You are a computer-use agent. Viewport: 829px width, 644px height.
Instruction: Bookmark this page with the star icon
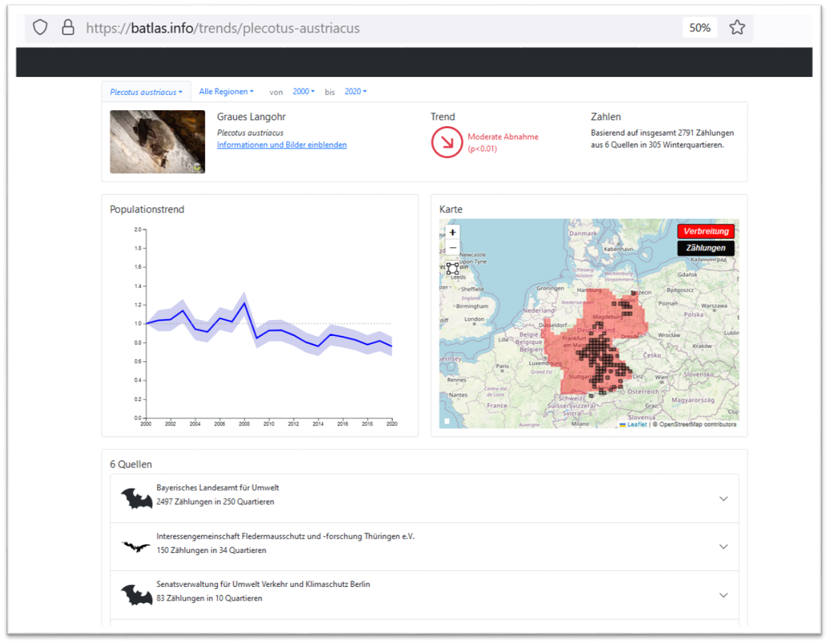tap(737, 27)
